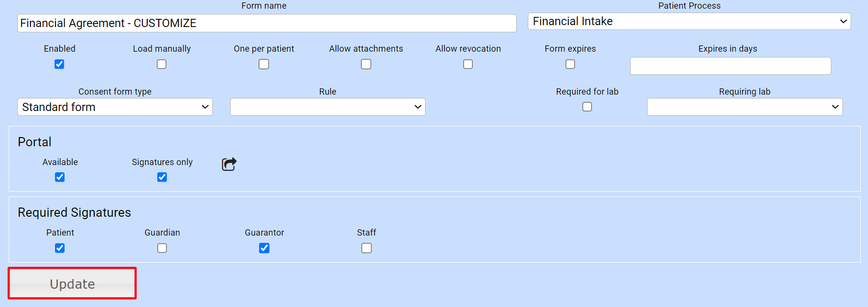Toggle the Allow attachments checkbox

coord(366,64)
